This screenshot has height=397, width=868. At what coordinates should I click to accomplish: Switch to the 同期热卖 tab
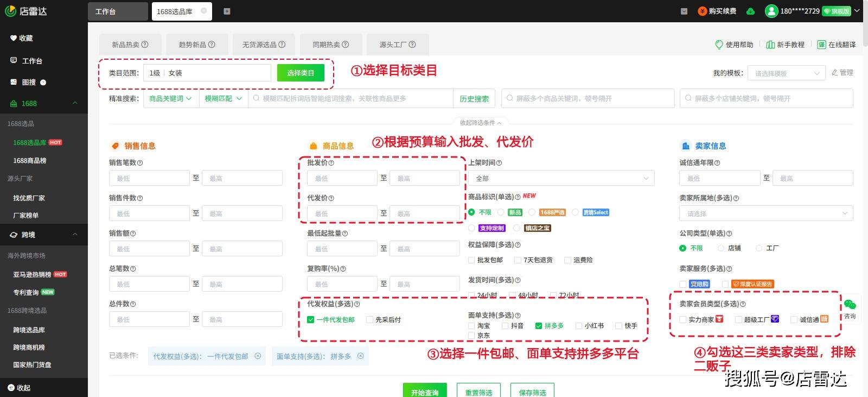[330, 45]
